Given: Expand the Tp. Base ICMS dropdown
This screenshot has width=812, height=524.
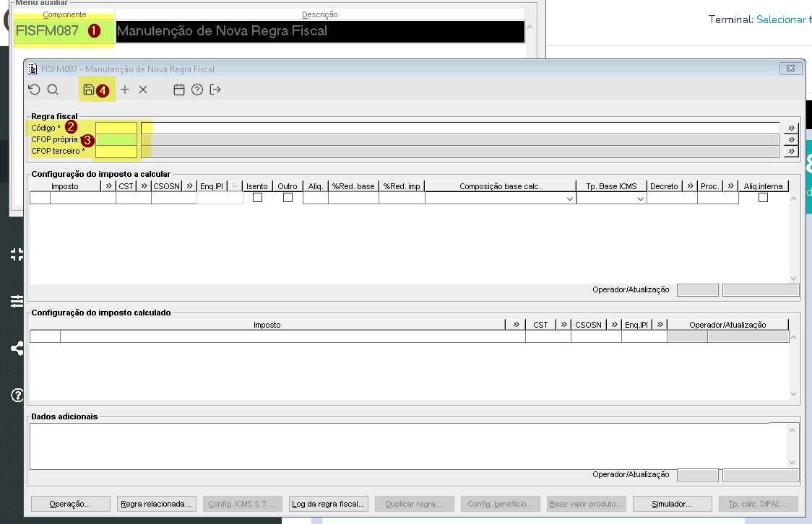Looking at the screenshot, I should click(641, 198).
